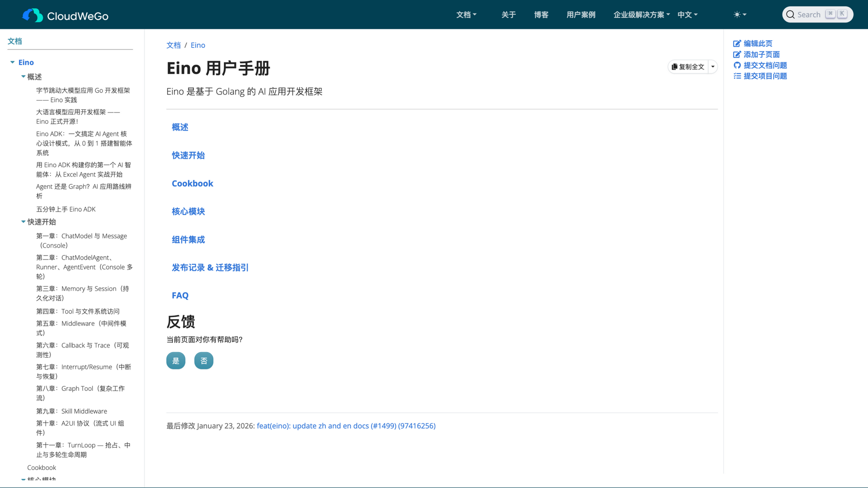Open sidebar item 第六章：Callback 与 Trace

[83, 350]
